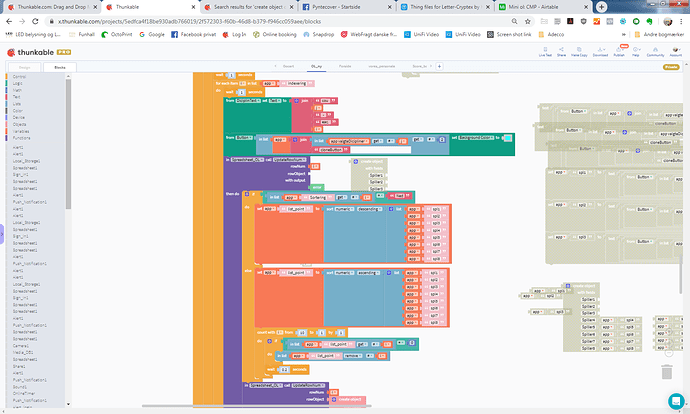
Task: Open the Help menu icon
Action: 635,51
